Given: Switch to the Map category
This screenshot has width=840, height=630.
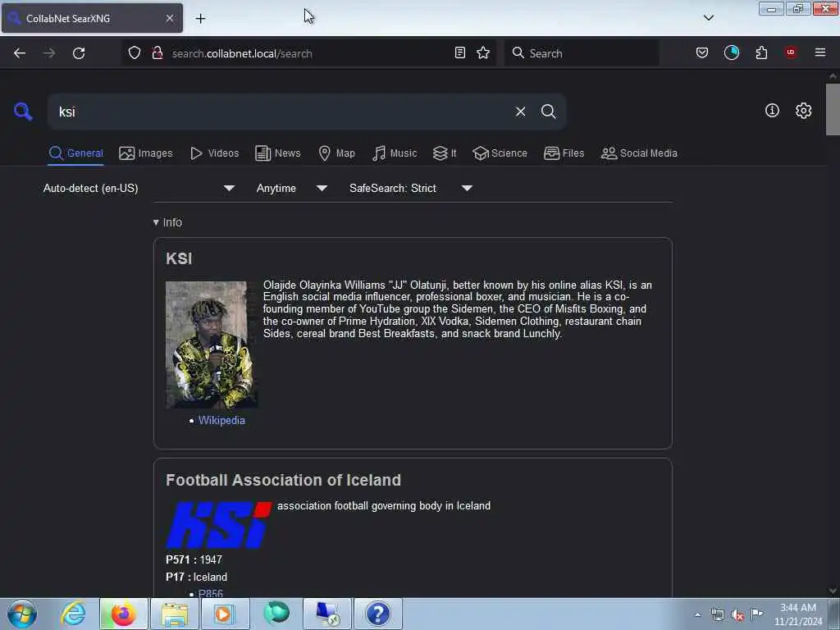Looking at the screenshot, I should pos(336,153).
